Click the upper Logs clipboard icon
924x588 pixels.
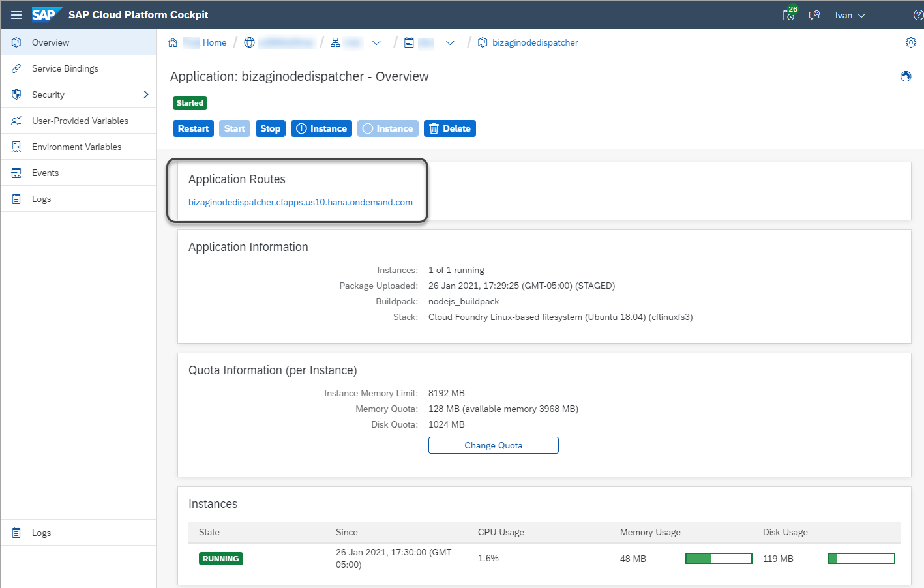tap(16, 199)
